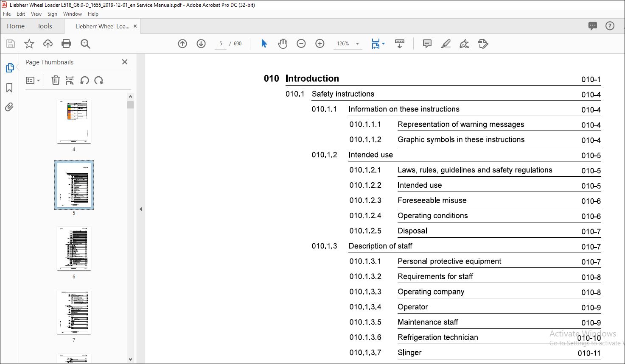
Task: Open the Edit menu
Action: click(x=21, y=14)
